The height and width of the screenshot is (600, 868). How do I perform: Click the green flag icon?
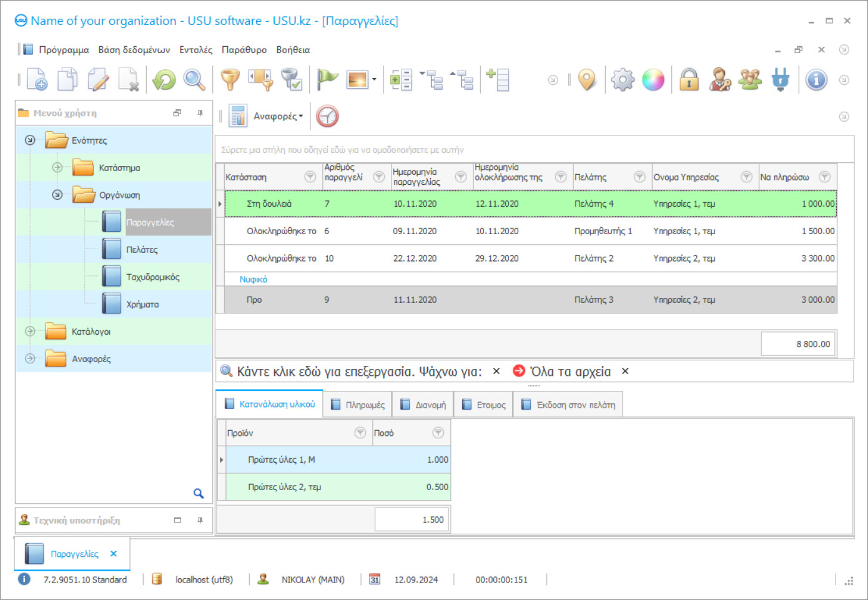click(x=327, y=80)
